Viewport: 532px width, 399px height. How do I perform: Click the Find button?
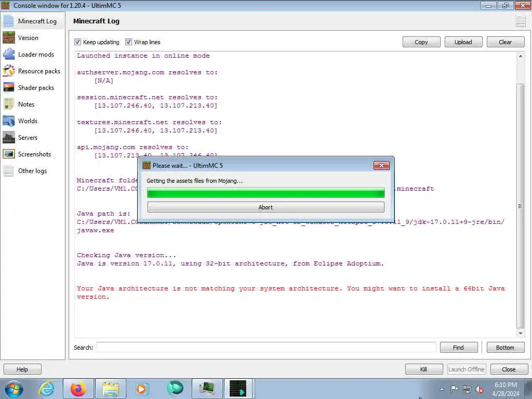pos(458,348)
